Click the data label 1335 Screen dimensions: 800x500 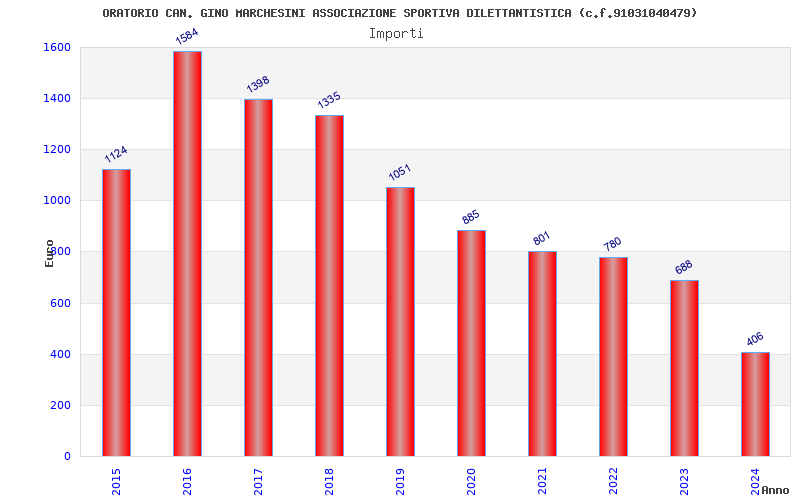[x=329, y=101]
